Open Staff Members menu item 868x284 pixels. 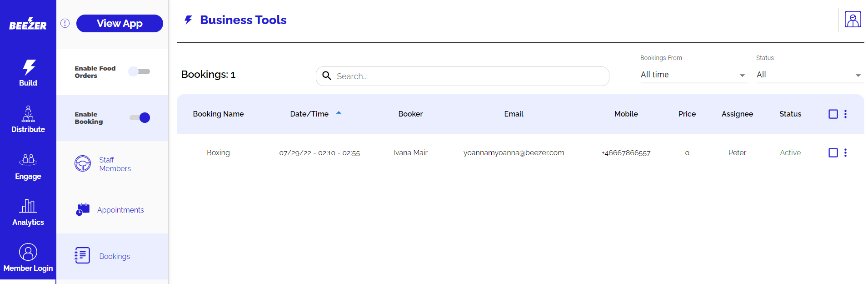[x=115, y=164]
